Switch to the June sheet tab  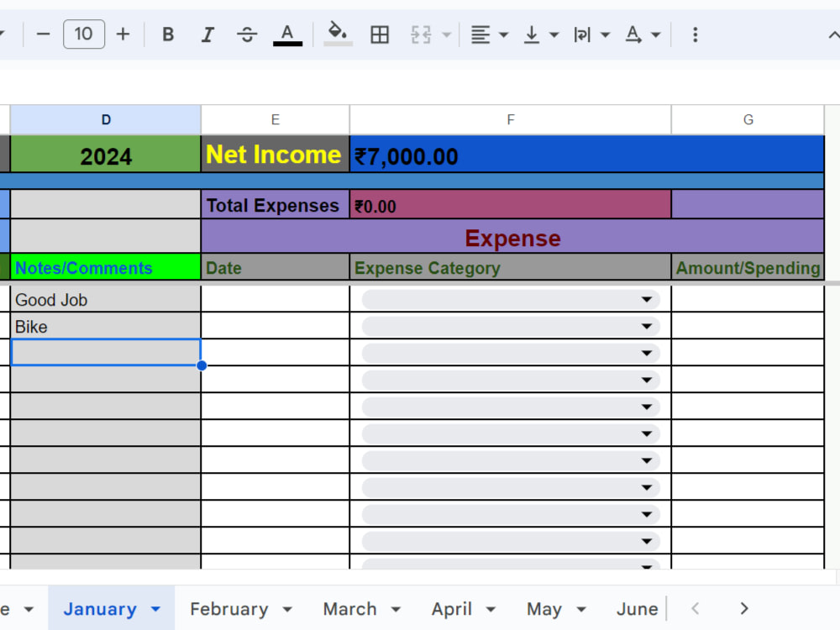pos(638,608)
